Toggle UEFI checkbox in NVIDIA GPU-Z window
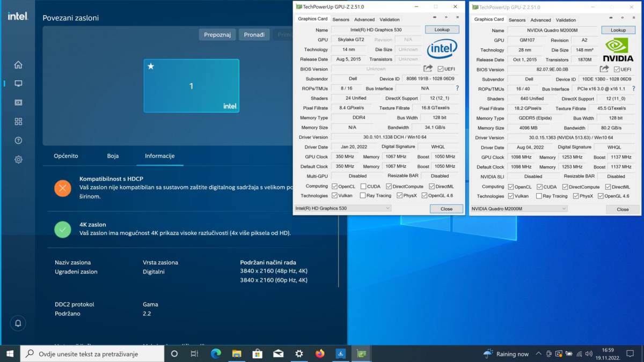 [617, 70]
